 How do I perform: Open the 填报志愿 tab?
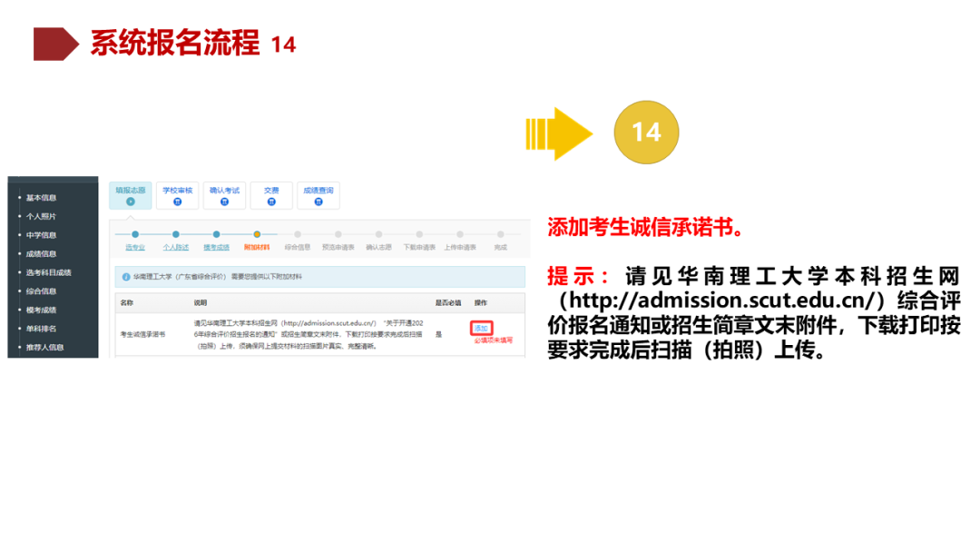tap(129, 189)
